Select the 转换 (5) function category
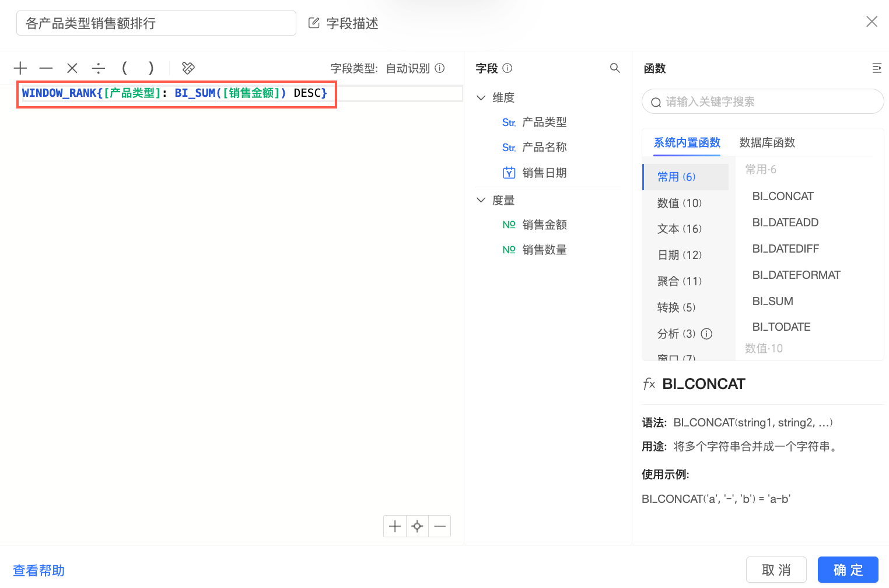This screenshot has width=889, height=588. 685,307
